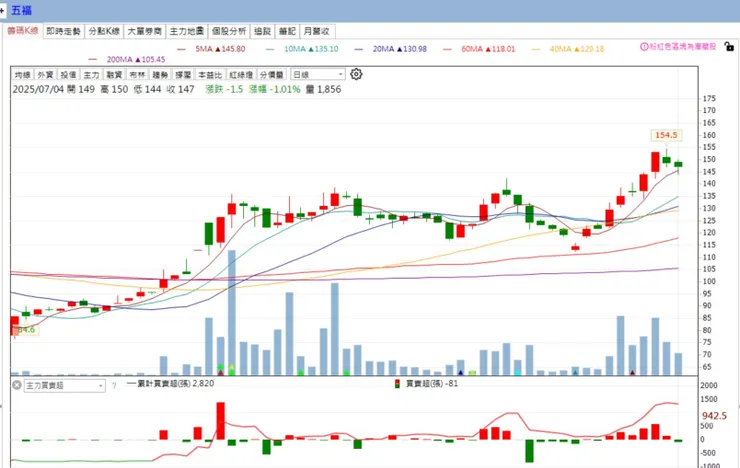
Task: Click the 紅綠燈 chart button
Action: [x=241, y=75]
